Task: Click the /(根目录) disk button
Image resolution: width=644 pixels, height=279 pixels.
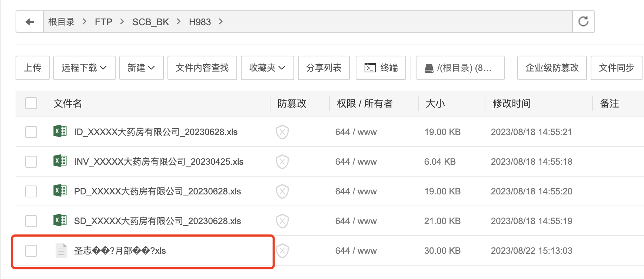Action: (x=461, y=68)
